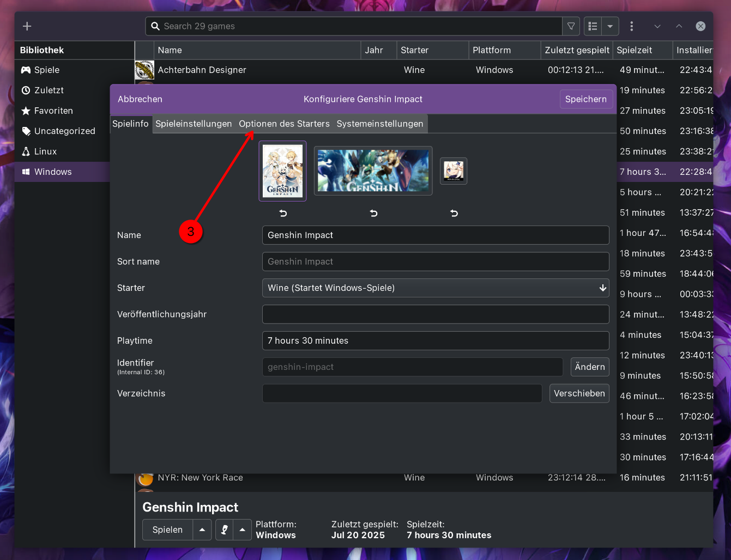Click the filter funnel icon in search bar
731x560 pixels.
(571, 26)
